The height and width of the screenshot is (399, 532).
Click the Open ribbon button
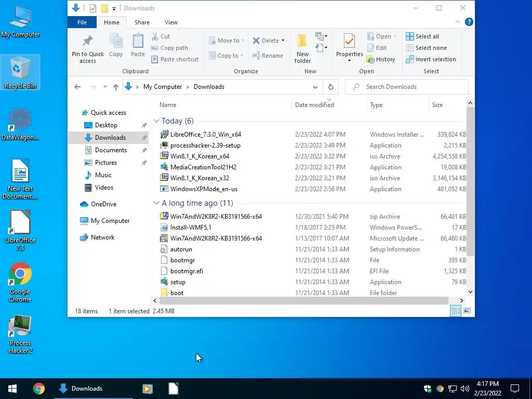[x=382, y=36]
